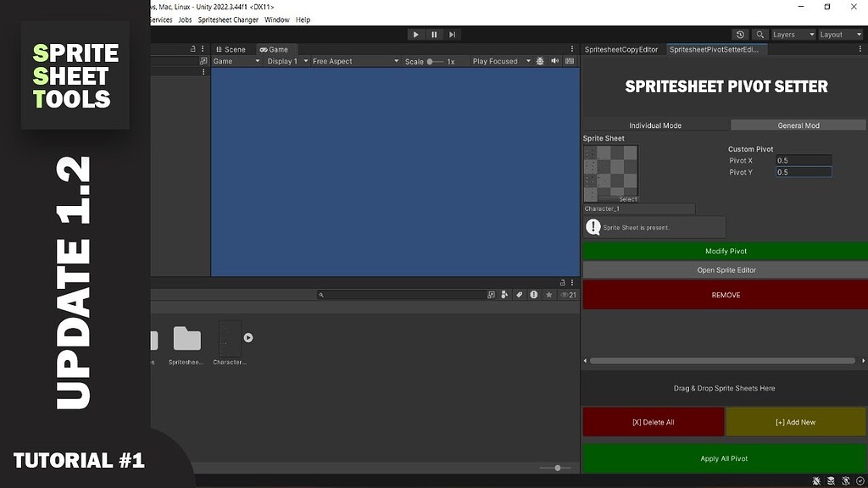Click the search history icon near Layers dropdown
The width and height of the screenshot is (868, 488).
point(740,35)
